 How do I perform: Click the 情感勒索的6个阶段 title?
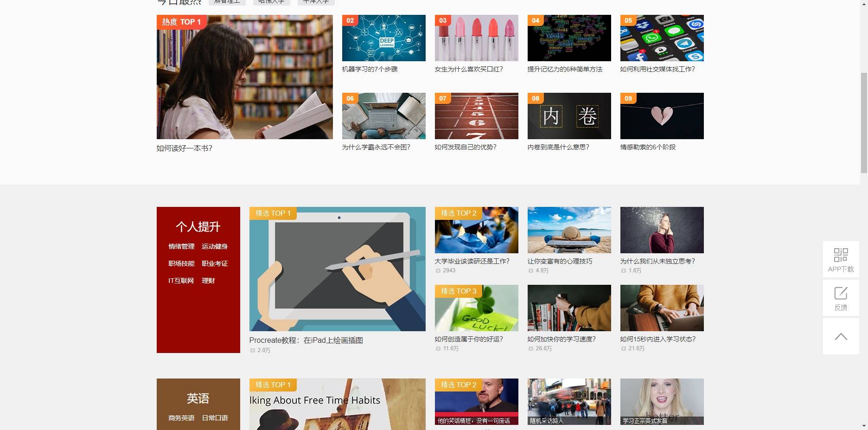[648, 147]
